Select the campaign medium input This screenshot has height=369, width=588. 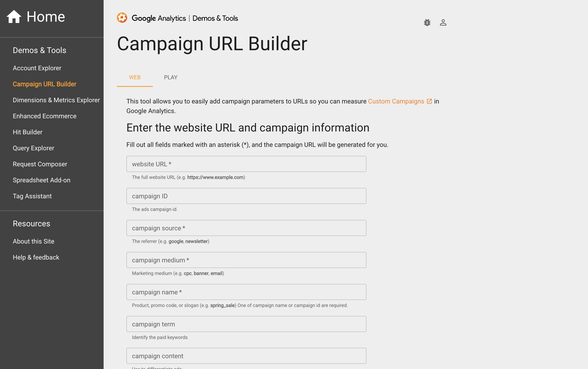246,260
